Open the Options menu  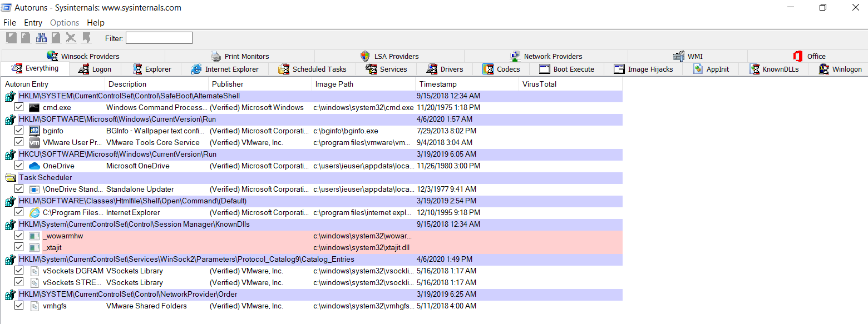pyautogui.click(x=65, y=23)
